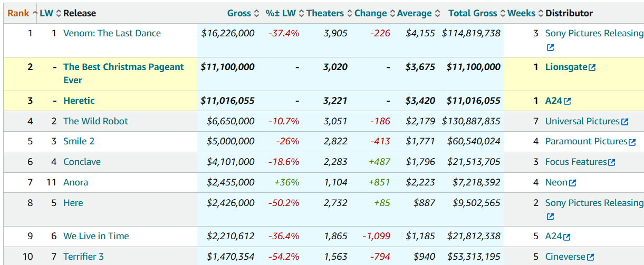The width and height of the screenshot is (644, 265).
Task: Sort by the %± LW column header
Action: [281, 13]
